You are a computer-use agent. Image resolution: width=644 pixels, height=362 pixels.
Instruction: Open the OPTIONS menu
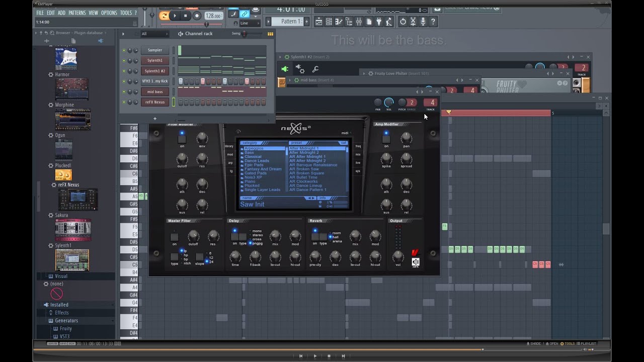pyautogui.click(x=109, y=13)
